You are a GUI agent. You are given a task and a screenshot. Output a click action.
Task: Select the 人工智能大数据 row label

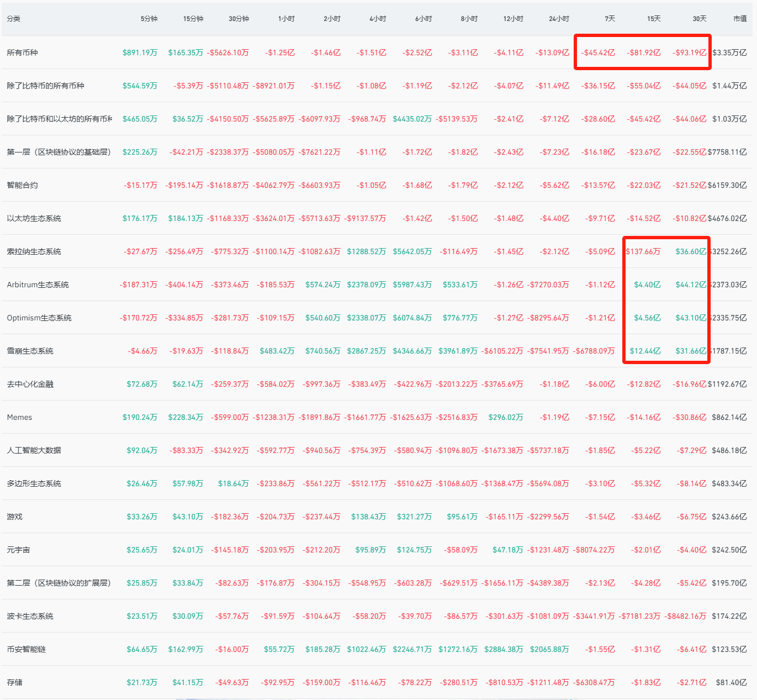tap(34, 450)
